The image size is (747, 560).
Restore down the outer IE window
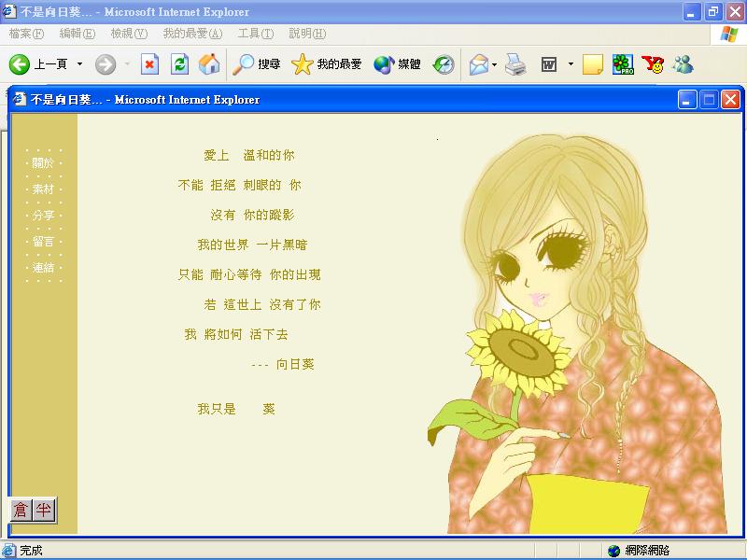pos(712,11)
